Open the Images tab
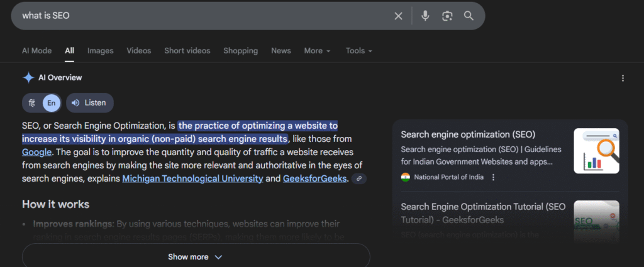 [100, 51]
